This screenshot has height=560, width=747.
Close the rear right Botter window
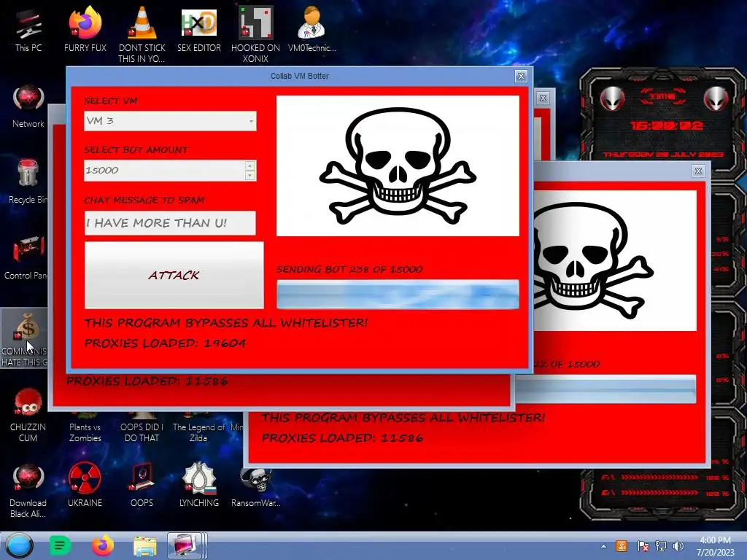tap(698, 171)
